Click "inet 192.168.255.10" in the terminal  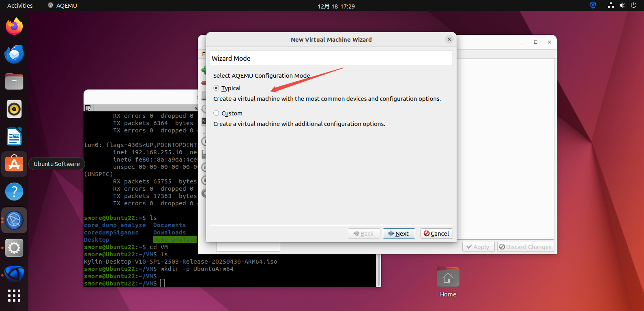coord(148,152)
